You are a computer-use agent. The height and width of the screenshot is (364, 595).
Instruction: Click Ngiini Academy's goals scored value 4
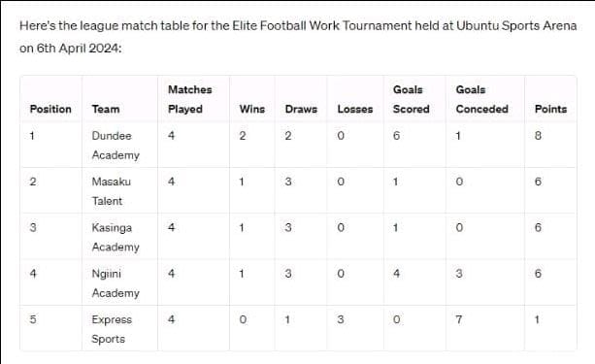pyautogui.click(x=397, y=274)
